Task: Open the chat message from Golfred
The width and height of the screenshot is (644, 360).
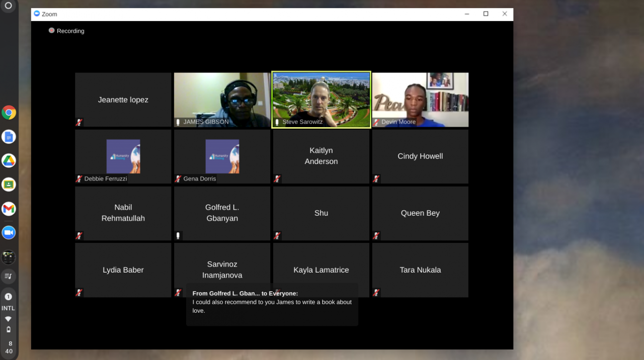Action: 272,304
